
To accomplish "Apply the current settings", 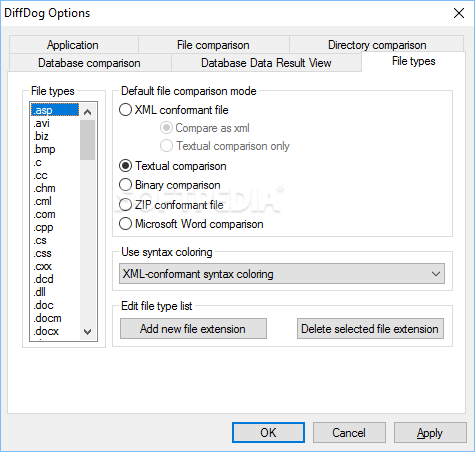I will pos(430,433).
